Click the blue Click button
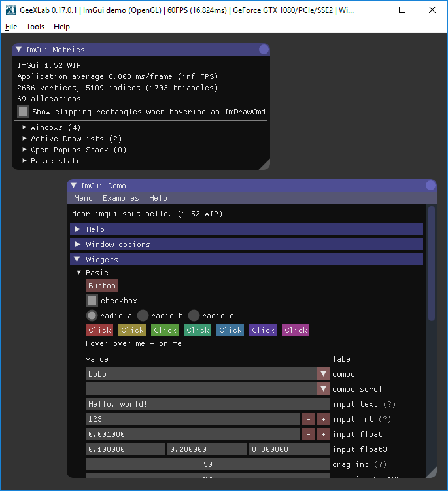The height and width of the screenshot is (491, 448). (x=230, y=330)
